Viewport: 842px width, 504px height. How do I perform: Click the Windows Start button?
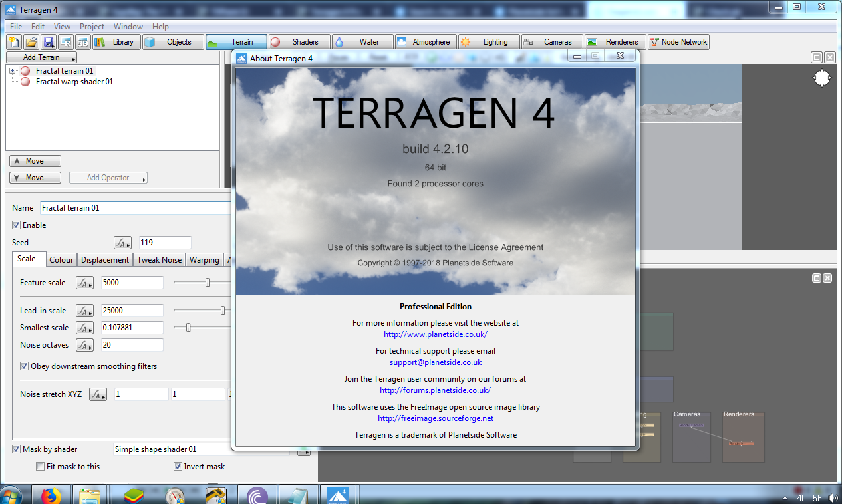(x=11, y=496)
